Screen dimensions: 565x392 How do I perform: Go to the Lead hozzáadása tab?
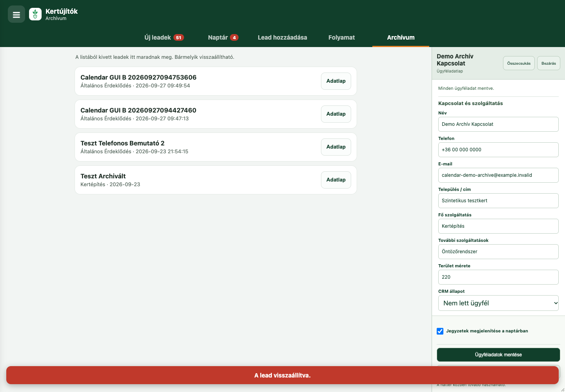click(x=282, y=38)
